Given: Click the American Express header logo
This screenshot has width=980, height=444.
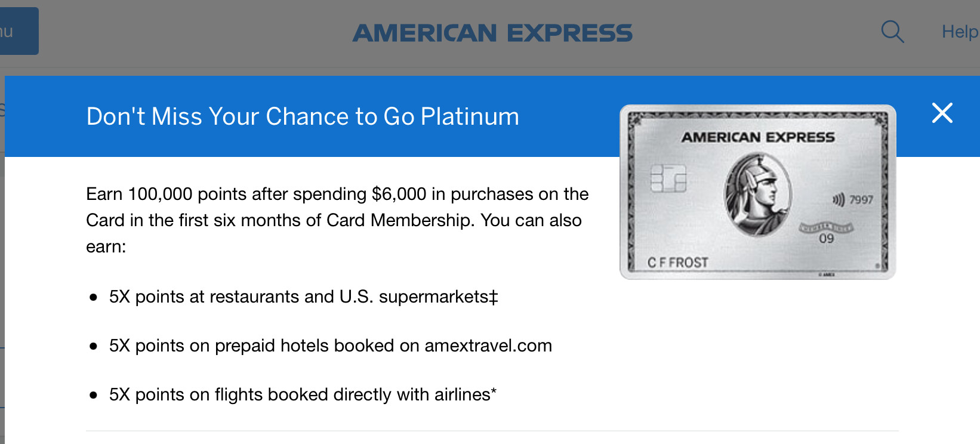Looking at the screenshot, I should click(x=492, y=33).
